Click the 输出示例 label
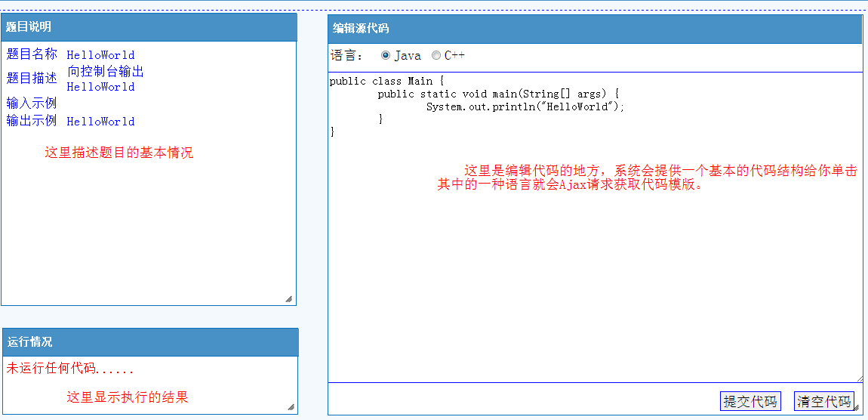The height and width of the screenshot is (420, 868). pos(32,121)
